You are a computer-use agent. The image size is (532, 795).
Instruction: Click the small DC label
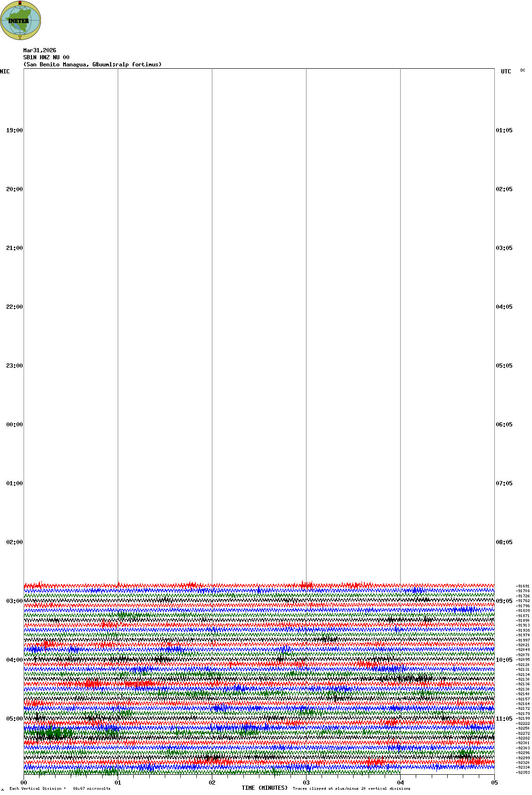point(523,71)
